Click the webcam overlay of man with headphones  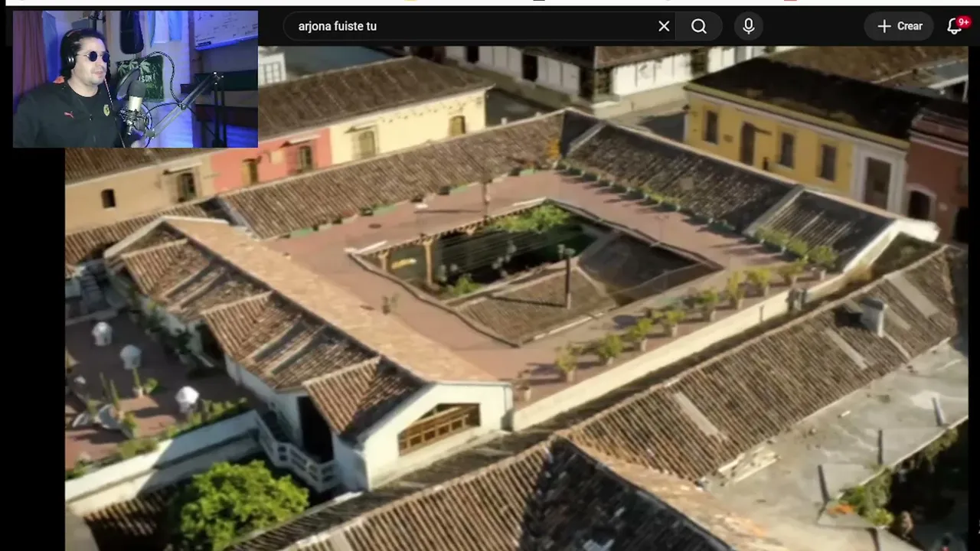pyautogui.click(x=136, y=79)
